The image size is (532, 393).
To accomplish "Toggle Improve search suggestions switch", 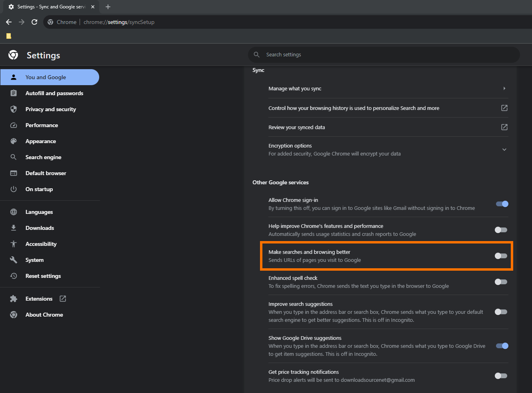I will pyautogui.click(x=501, y=312).
